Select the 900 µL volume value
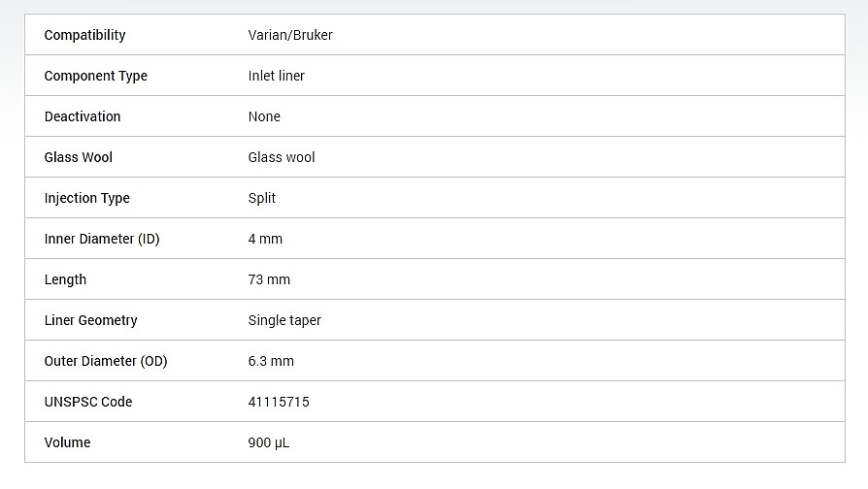Viewport: 868px width, 489px height. 269,443
